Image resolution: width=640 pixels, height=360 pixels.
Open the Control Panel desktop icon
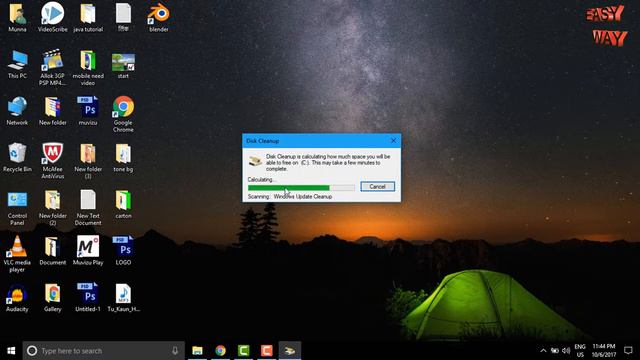[x=17, y=208]
